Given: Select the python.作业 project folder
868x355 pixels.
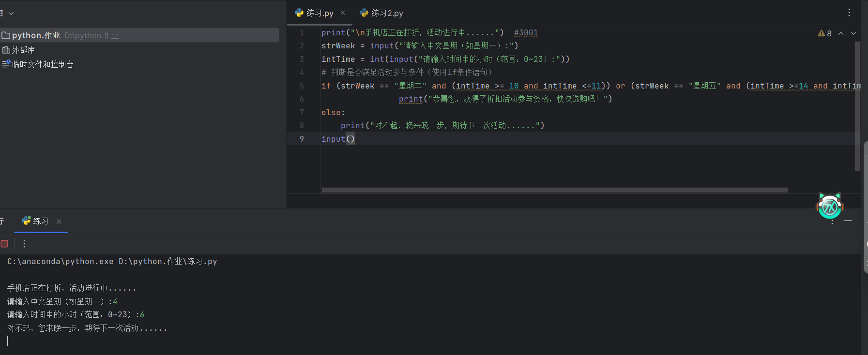Looking at the screenshot, I should click(139, 35).
